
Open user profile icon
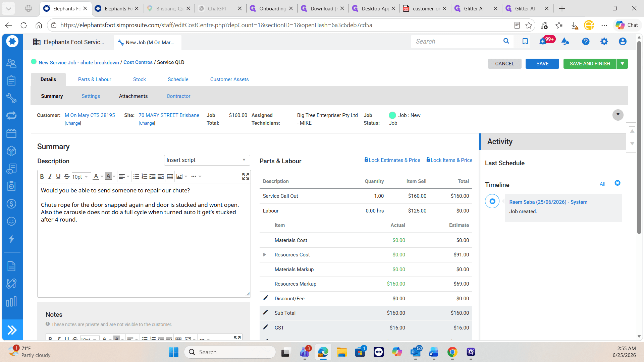tap(623, 41)
